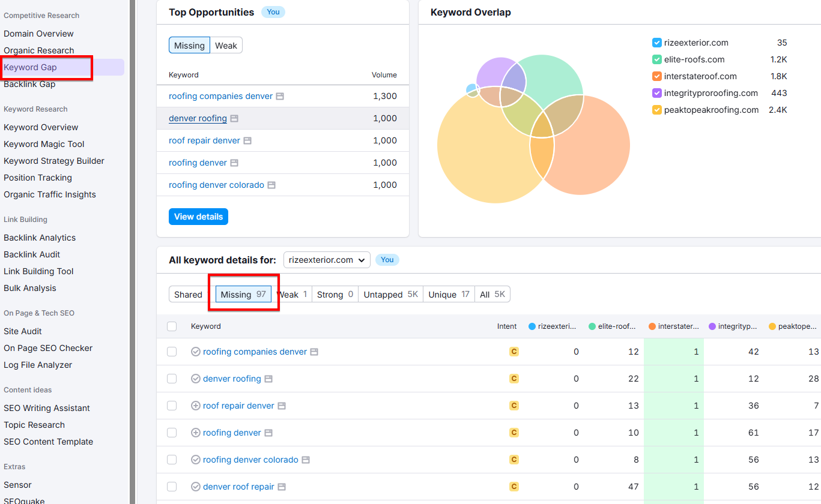Open the rizeexterior.com domain dropdown
This screenshot has width=821, height=504.
327,260
